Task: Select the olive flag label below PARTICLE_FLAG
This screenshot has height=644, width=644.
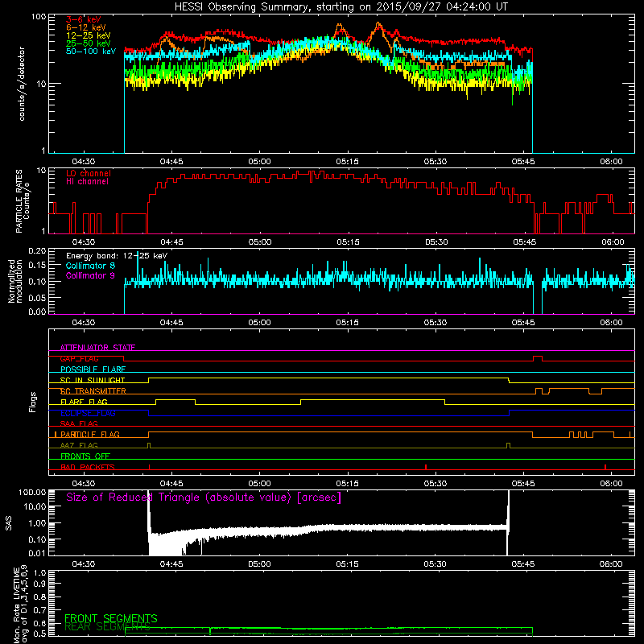Action: click(x=79, y=445)
